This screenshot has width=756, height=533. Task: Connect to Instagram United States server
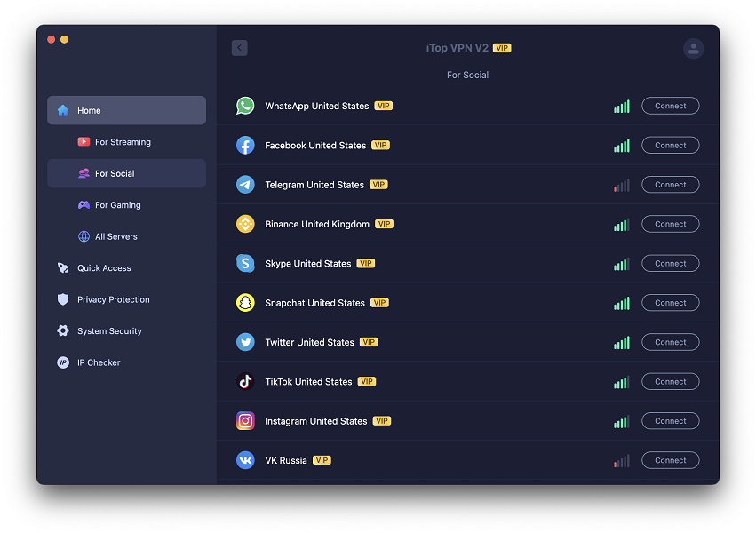670,421
